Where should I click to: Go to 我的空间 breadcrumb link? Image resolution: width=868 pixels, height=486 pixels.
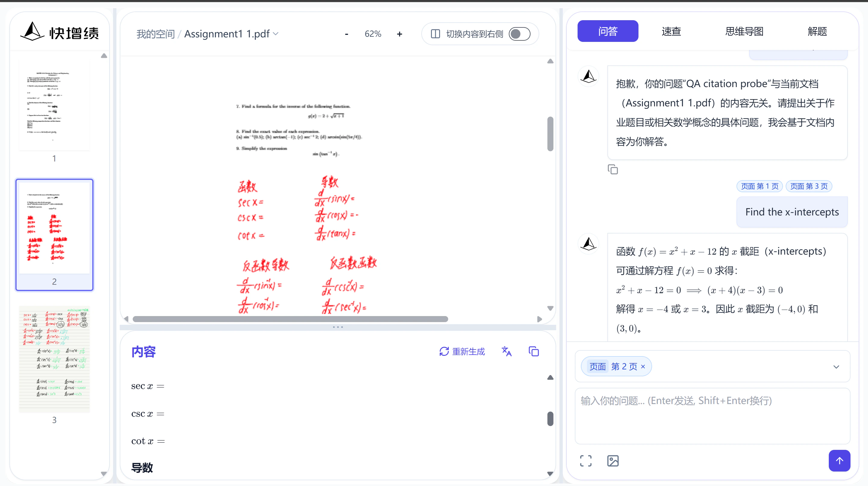click(155, 34)
